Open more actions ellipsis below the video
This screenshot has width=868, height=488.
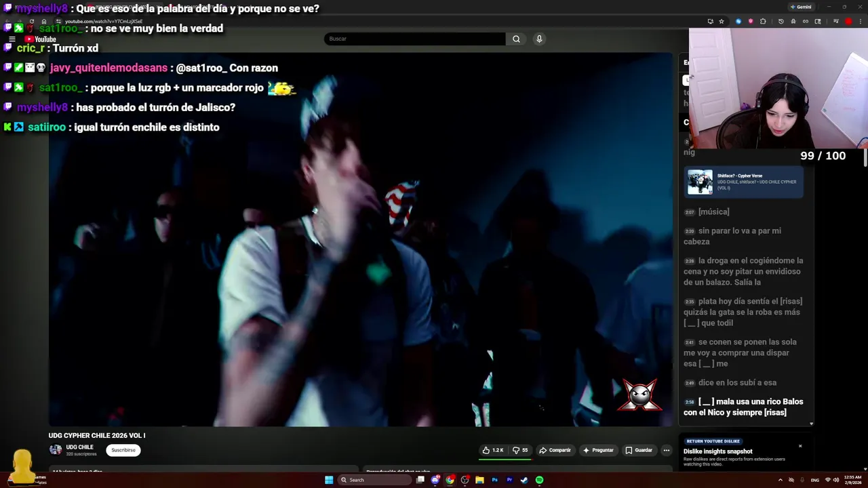click(x=666, y=450)
